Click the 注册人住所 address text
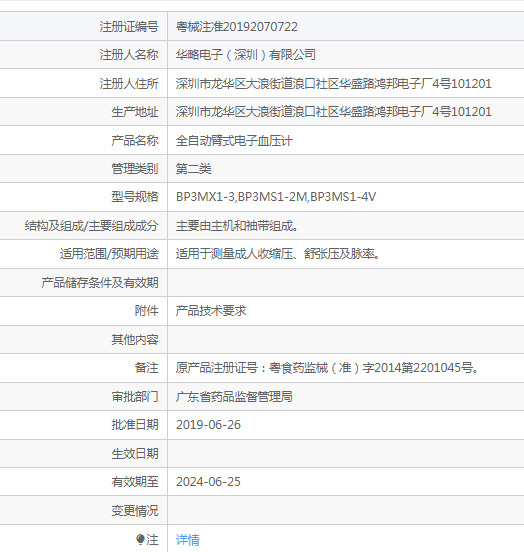The height and width of the screenshot is (552, 524). (x=333, y=84)
